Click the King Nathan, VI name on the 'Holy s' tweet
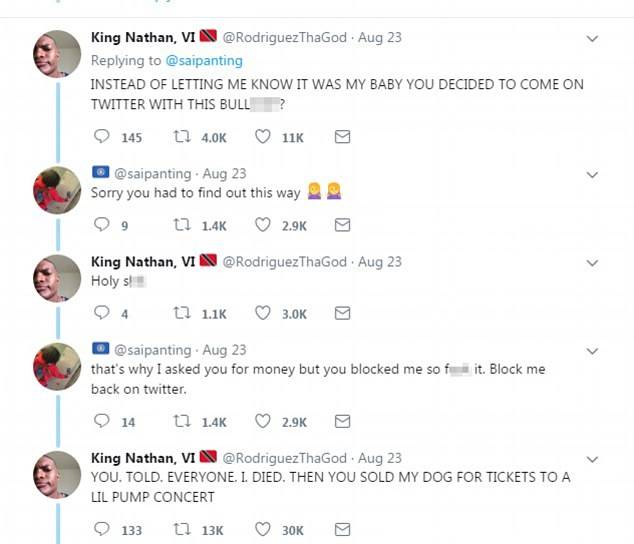Screen dimensions: 634x544 (143, 262)
